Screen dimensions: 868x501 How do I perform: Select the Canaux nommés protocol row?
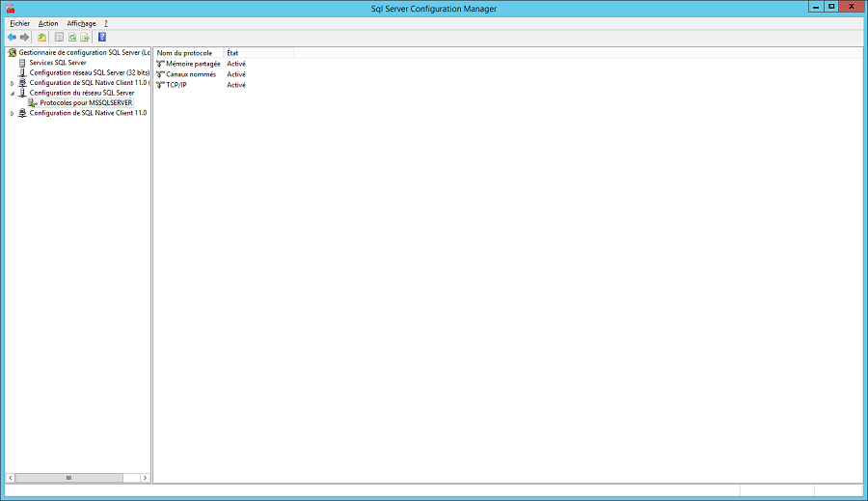click(191, 74)
